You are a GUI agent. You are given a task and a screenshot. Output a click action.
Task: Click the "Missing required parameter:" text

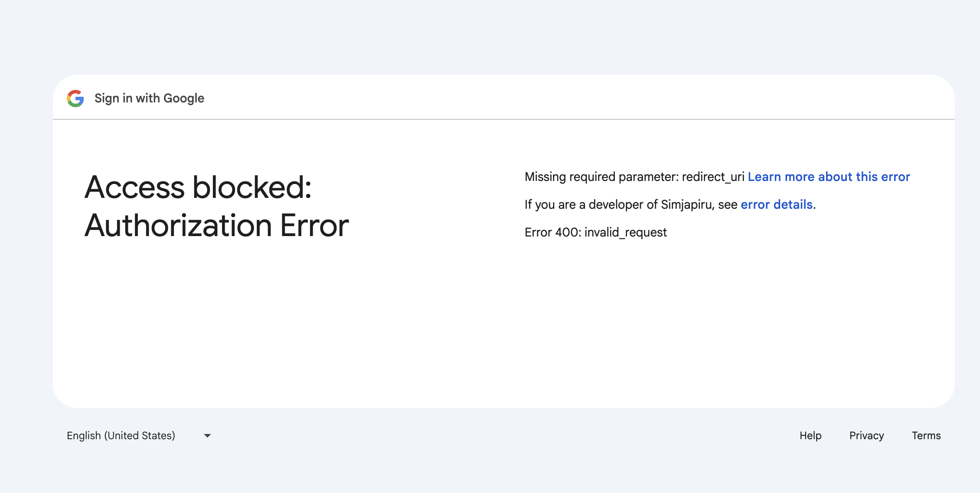601,177
